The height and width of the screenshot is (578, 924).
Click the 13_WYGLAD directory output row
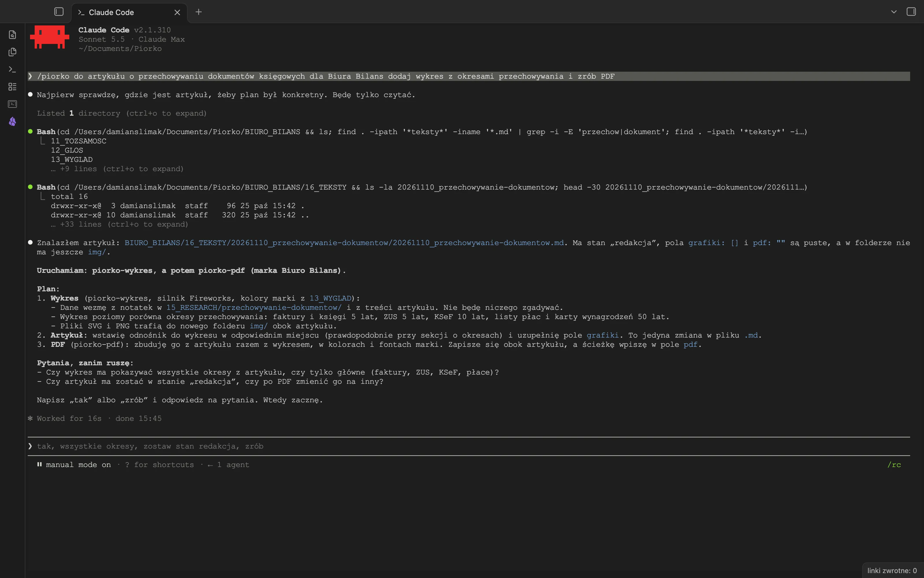point(72,160)
